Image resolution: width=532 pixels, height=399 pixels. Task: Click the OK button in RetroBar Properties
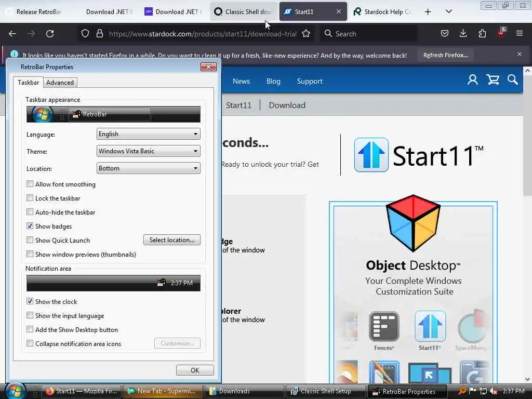click(195, 370)
